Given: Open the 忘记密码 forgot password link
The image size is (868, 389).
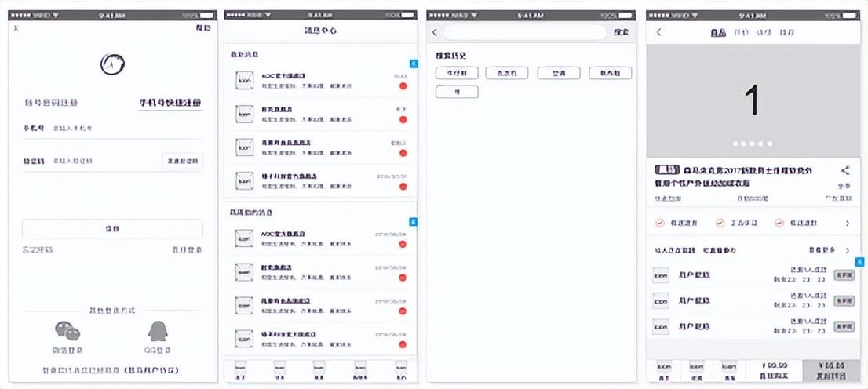Looking at the screenshot, I should coord(38,250).
